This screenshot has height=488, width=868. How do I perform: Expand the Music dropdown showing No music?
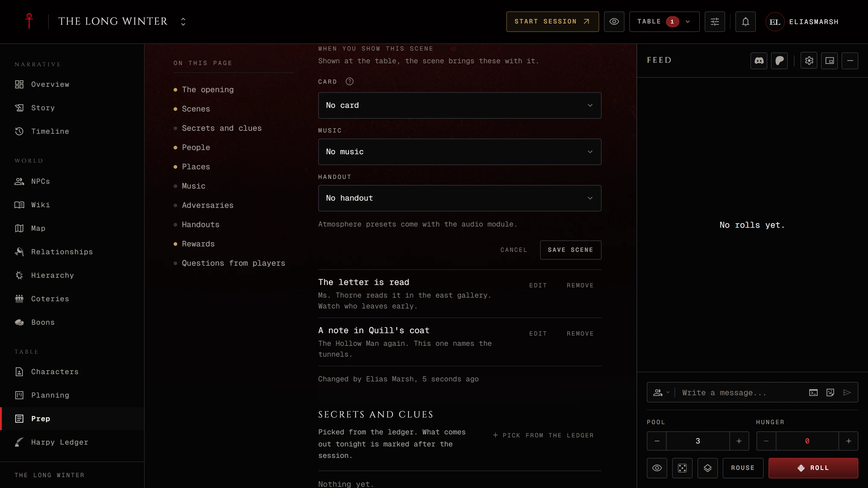point(460,152)
